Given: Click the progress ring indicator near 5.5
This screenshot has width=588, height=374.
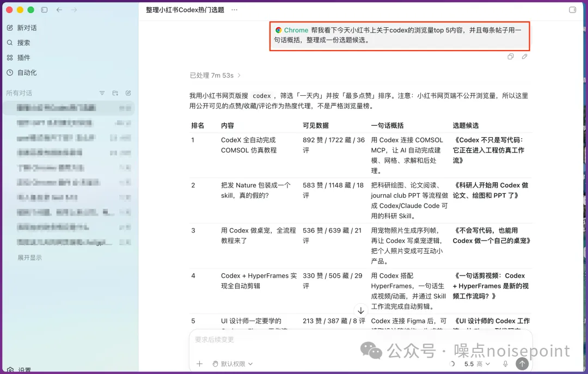Looking at the screenshot, I should (452, 364).
